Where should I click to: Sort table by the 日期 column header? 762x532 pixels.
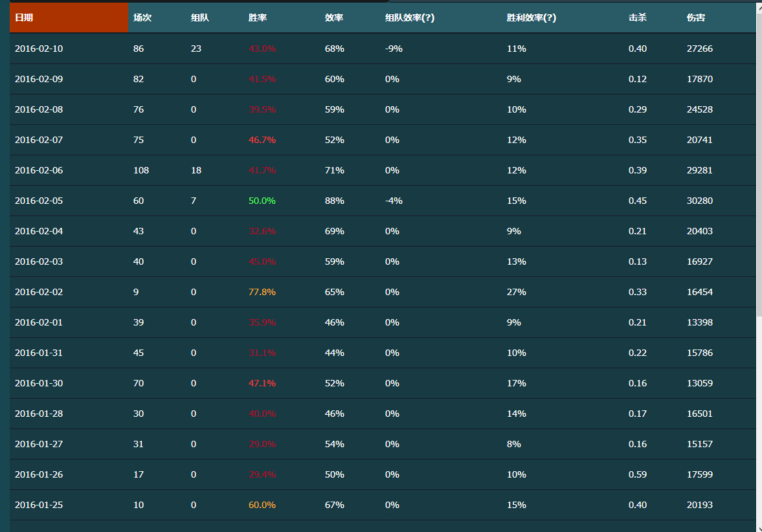(24, 18)
